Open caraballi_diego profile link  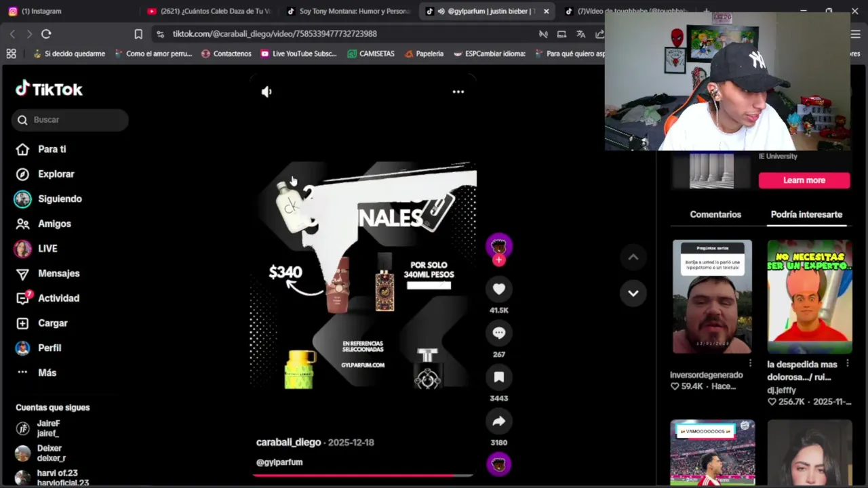click(288, 442)
